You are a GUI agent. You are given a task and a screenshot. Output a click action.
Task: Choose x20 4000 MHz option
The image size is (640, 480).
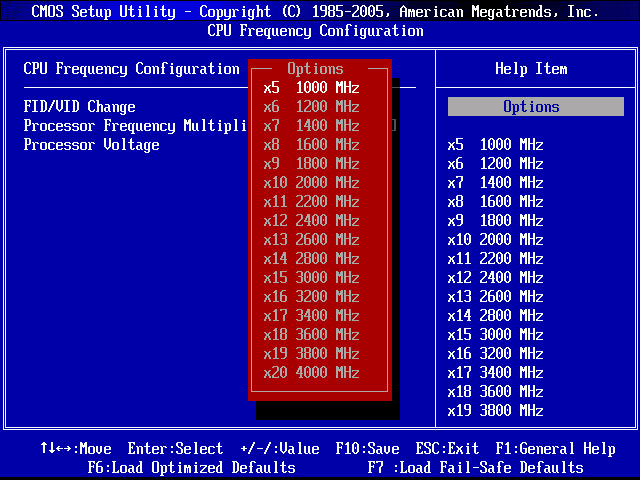[x=311, y=373]
